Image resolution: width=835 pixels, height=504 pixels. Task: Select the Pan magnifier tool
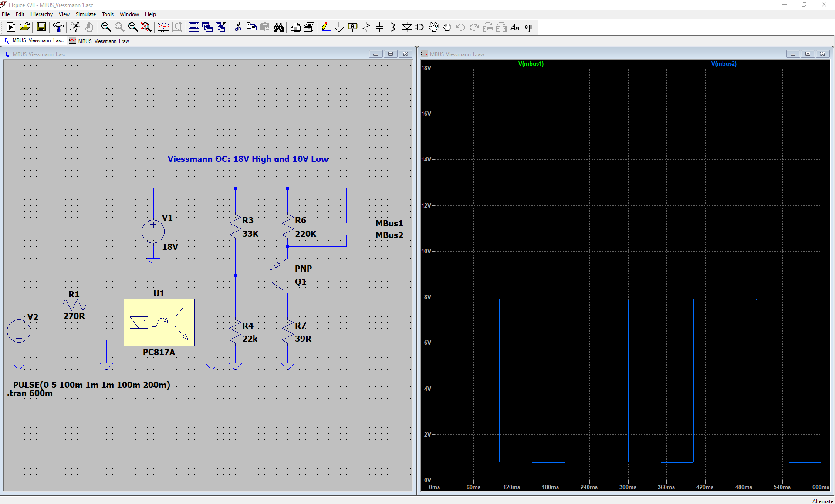pyautogui.click(x=119, y=27)
